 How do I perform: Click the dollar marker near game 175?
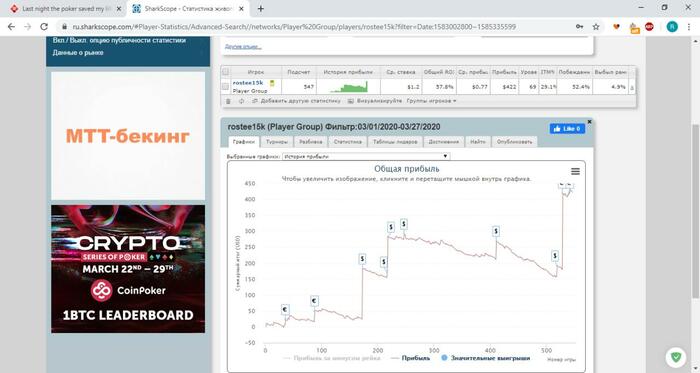[362, 259]
